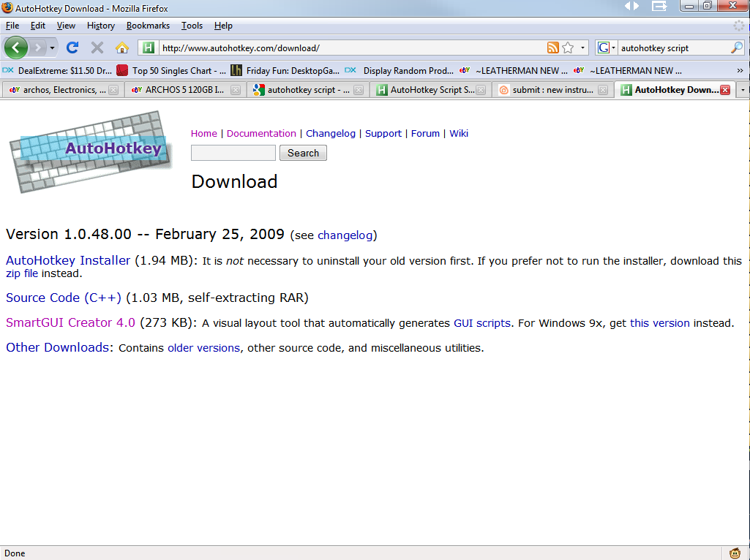Open the list all tabs dropdown arrow
The height and width of the screenshot is (560, 750).
click(x=743, y=90)
